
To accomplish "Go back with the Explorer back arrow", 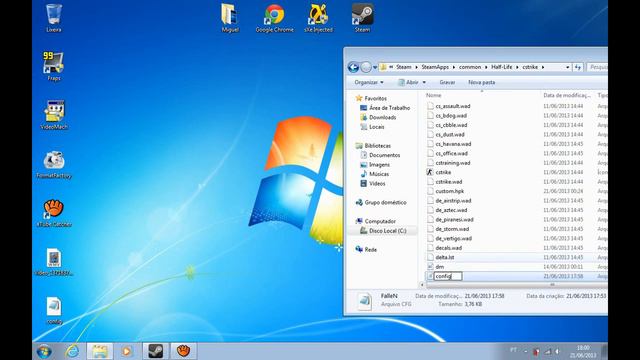I will [x=353, y=67].
